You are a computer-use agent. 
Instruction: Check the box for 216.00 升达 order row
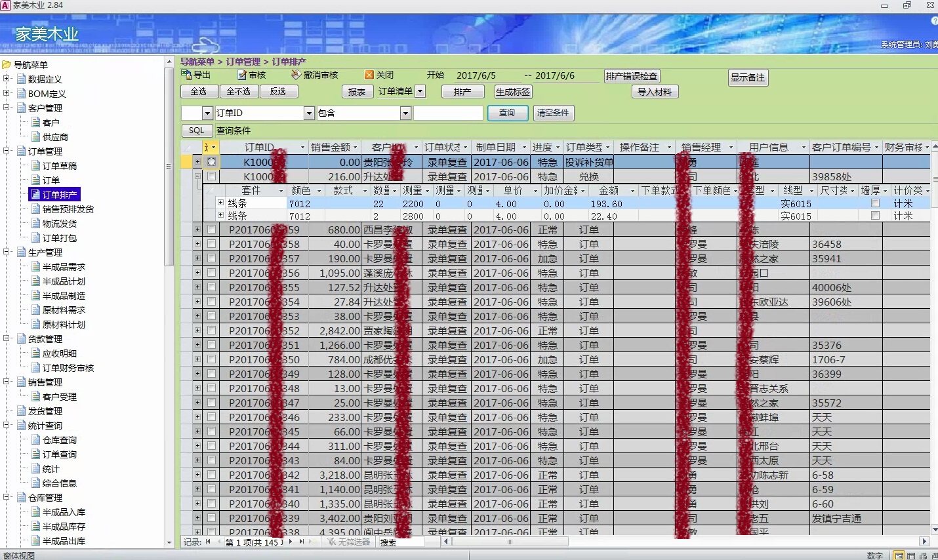[x=211, y=176]
